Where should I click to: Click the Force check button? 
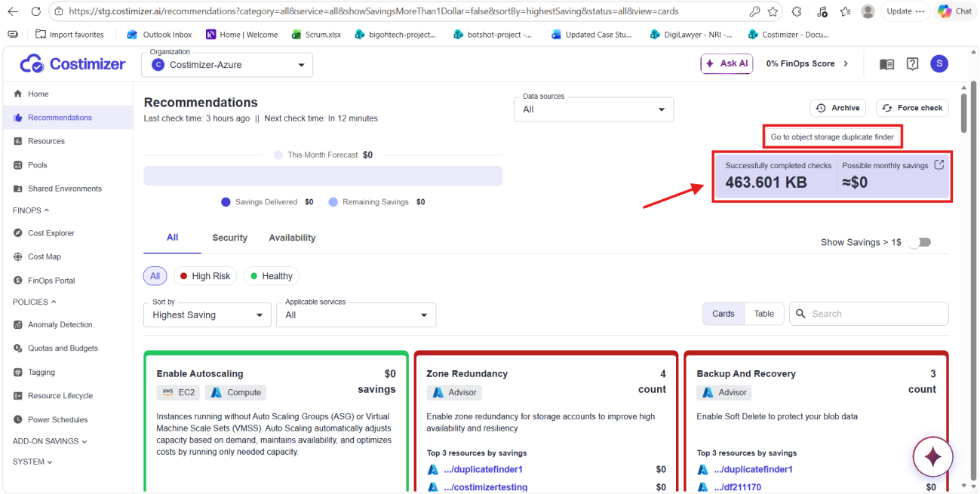click(x=912, y=108)
